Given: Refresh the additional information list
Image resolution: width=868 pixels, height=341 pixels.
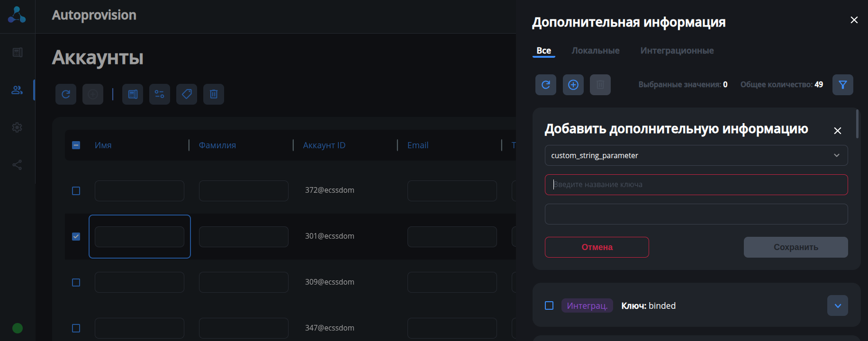Looking at the screenshot, I should 546,85.
